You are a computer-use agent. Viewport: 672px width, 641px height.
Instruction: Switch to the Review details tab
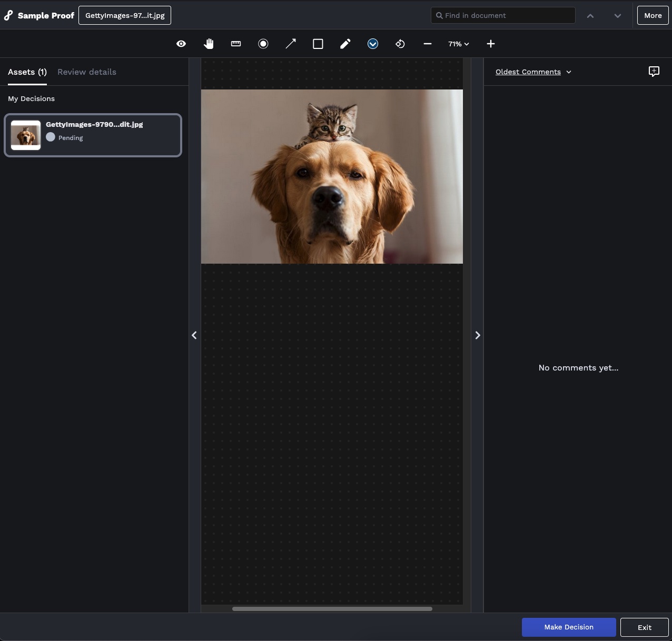tap(87, 72)
